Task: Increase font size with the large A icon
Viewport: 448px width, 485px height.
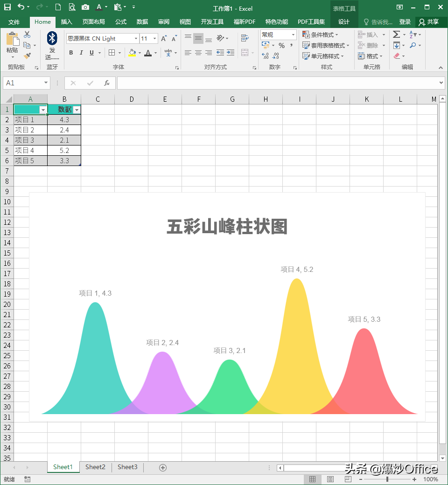Action: 164,38
